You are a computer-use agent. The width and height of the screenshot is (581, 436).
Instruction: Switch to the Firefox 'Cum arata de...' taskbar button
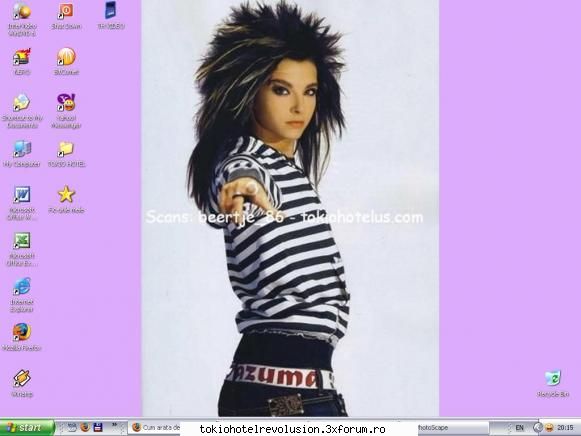(x=155, y=427)
